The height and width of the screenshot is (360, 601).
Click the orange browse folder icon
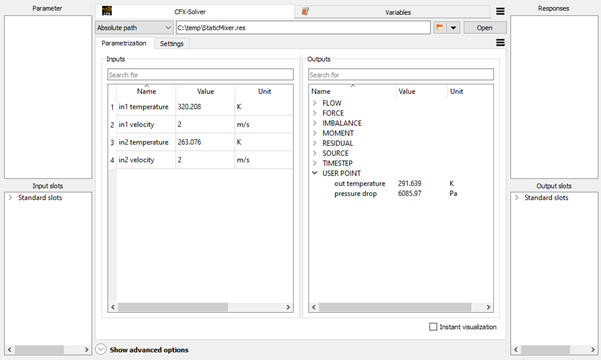440,28
